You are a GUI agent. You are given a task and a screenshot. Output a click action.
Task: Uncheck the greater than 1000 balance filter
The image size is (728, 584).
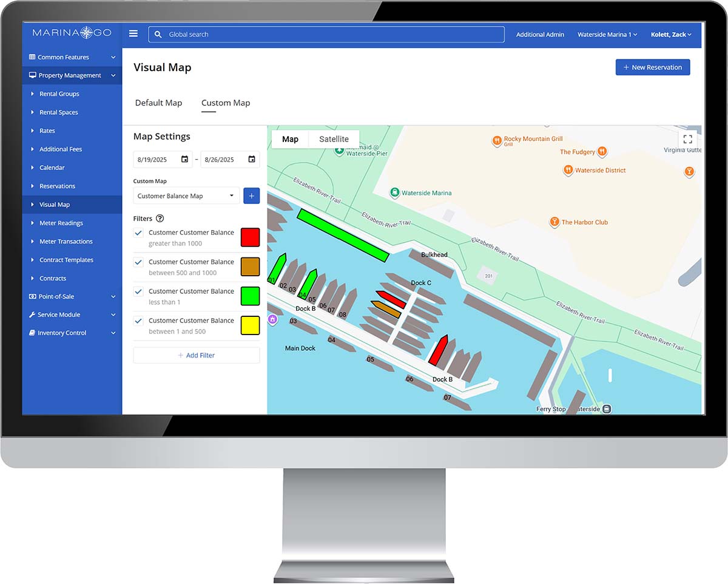tap(138, 233)
